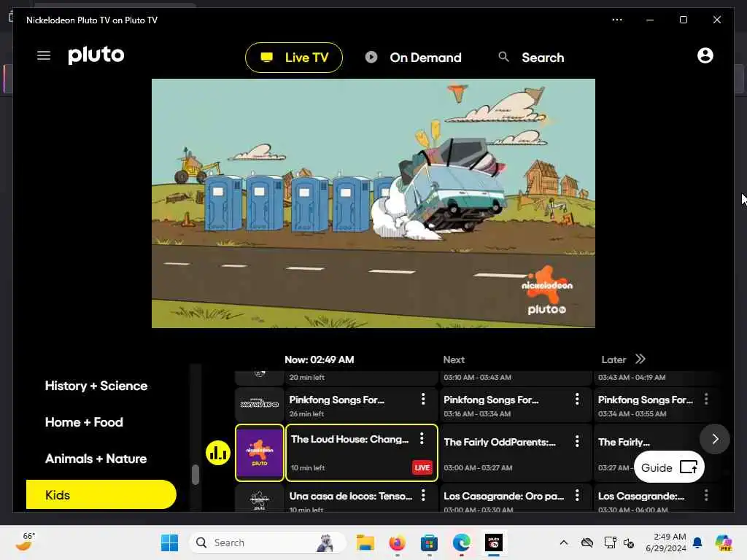Open the Guide button
Image resolution: width=747 pixels, height=560 pixels.
point(669,467)
